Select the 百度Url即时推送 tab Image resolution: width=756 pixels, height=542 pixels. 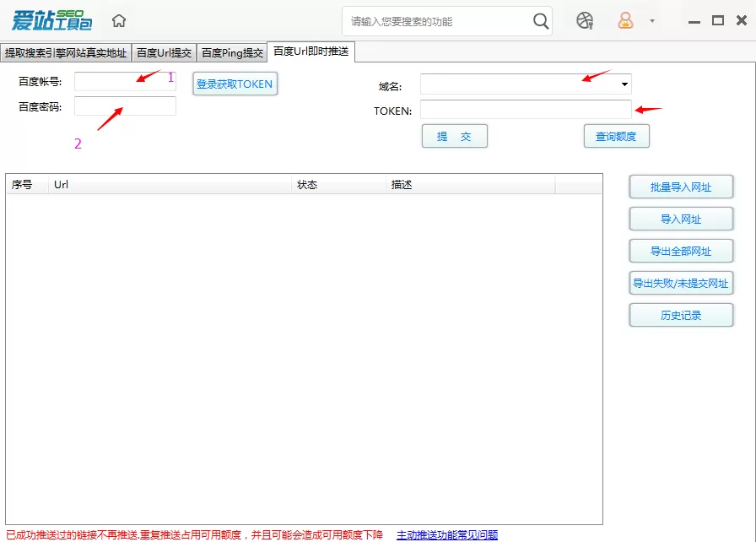311,51
